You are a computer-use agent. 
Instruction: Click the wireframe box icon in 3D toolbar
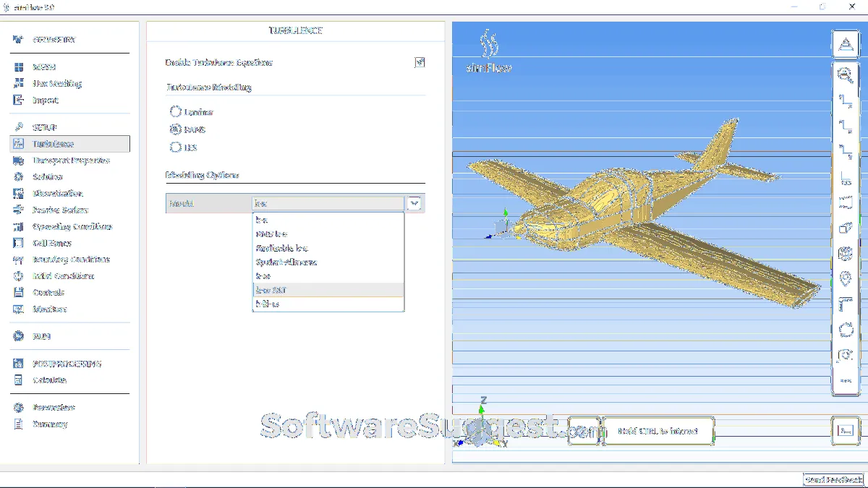(845, 228)
